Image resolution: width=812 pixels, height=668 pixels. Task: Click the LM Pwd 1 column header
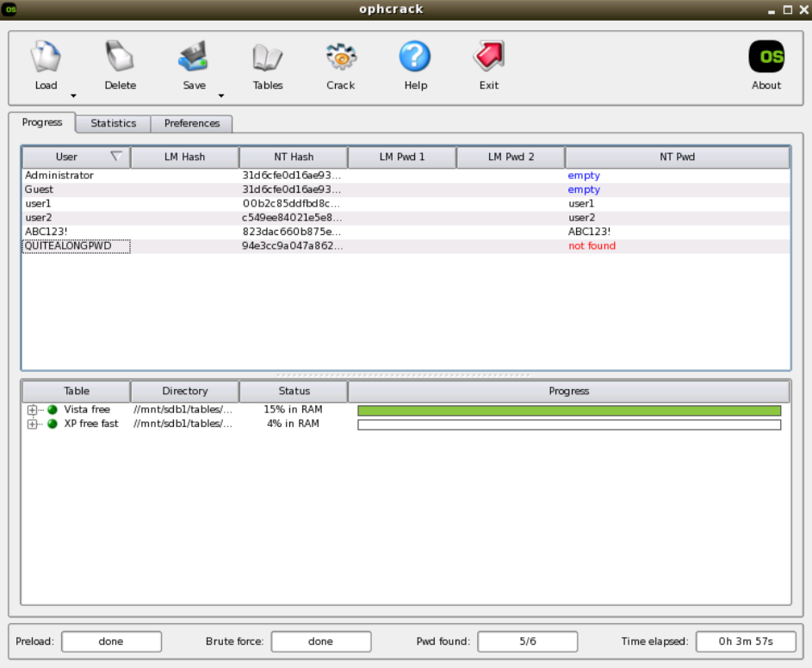[x=402, y=157]
